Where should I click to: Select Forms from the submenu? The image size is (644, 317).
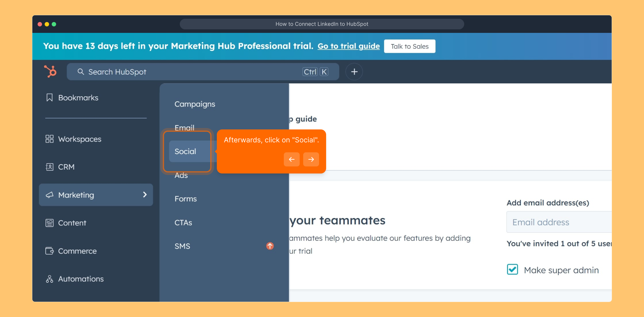186,199
